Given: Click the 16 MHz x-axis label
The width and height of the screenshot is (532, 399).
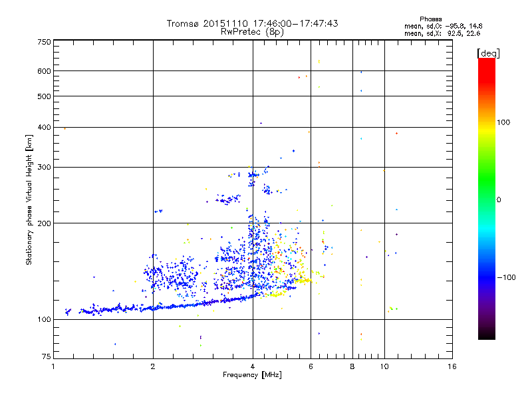Looking at the screenshot, I should [x=452, y=366].
